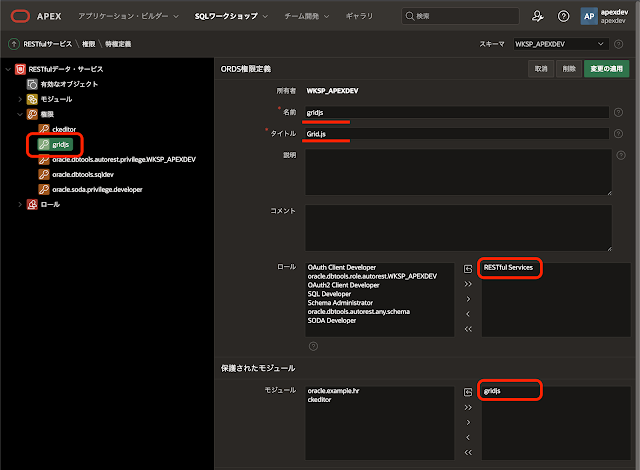Image resolution: width=640 pixels, height=470 pixels.
Task: Remove all roles from right list
Action: tap(468, 329)
